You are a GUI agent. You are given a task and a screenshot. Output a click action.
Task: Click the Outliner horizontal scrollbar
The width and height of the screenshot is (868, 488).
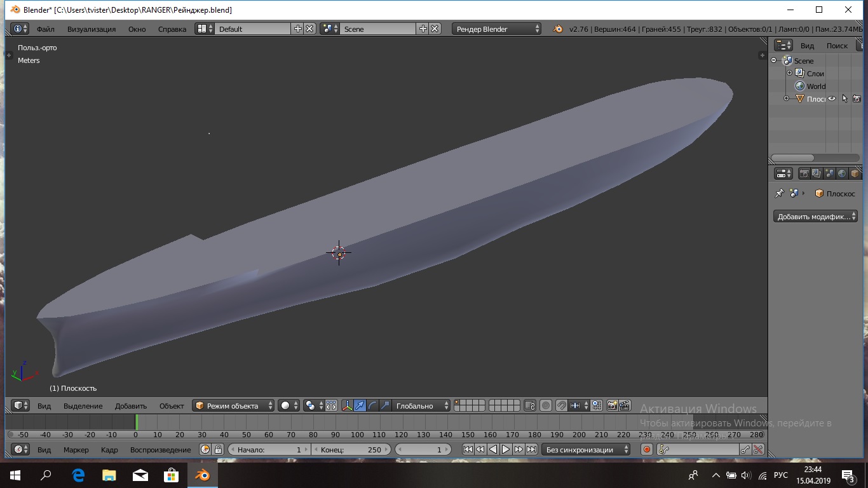792,158
